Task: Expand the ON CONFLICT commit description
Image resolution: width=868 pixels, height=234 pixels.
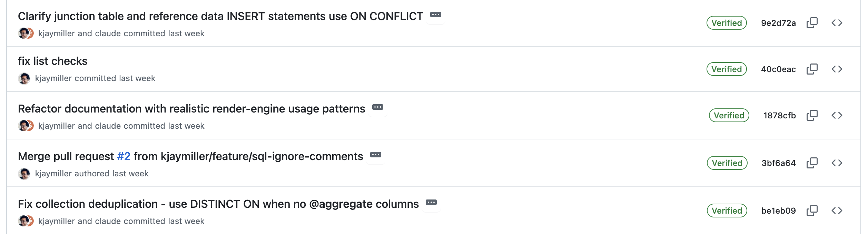Action: click(436, 16)
